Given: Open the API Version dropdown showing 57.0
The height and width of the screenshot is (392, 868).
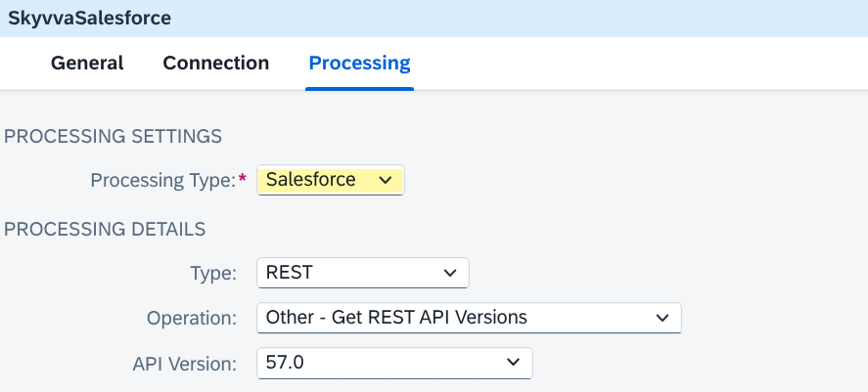Looking at the screenshot, I should [x=394, y=363].
